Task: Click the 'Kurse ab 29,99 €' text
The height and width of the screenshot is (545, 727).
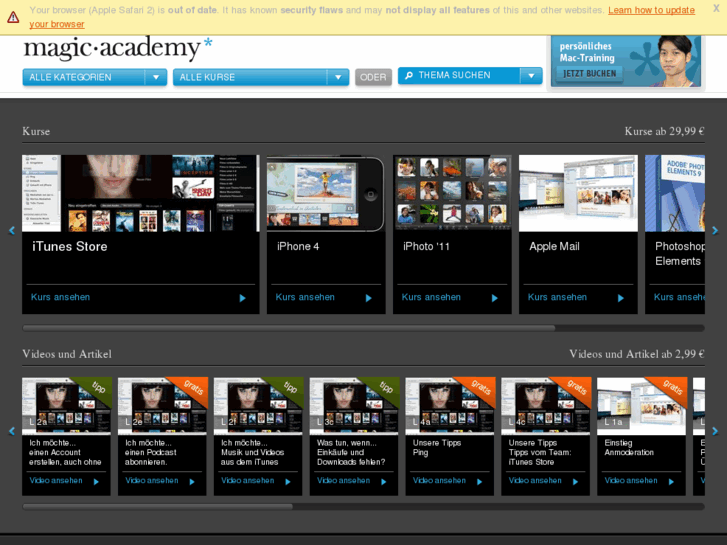Action: point(664,131)
